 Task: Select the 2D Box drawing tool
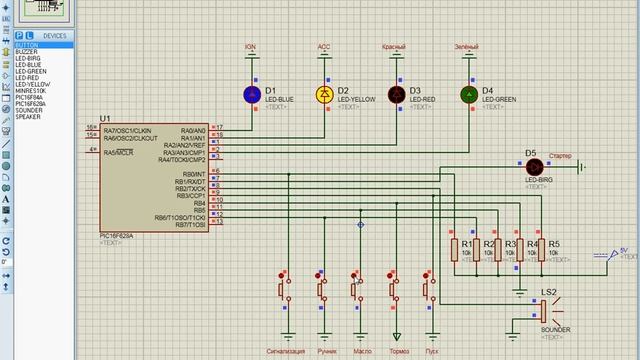[6, 155]
